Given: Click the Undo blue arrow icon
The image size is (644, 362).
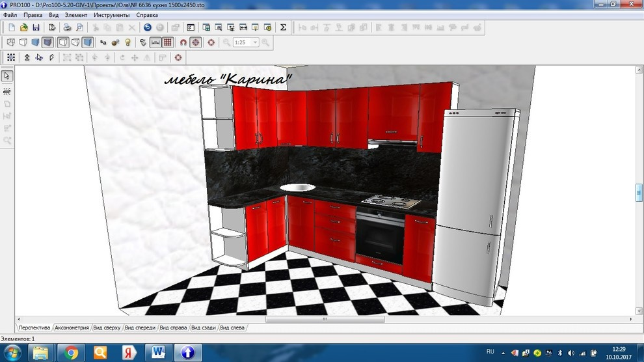Looking at the screenshot, I should click(148, 27).
